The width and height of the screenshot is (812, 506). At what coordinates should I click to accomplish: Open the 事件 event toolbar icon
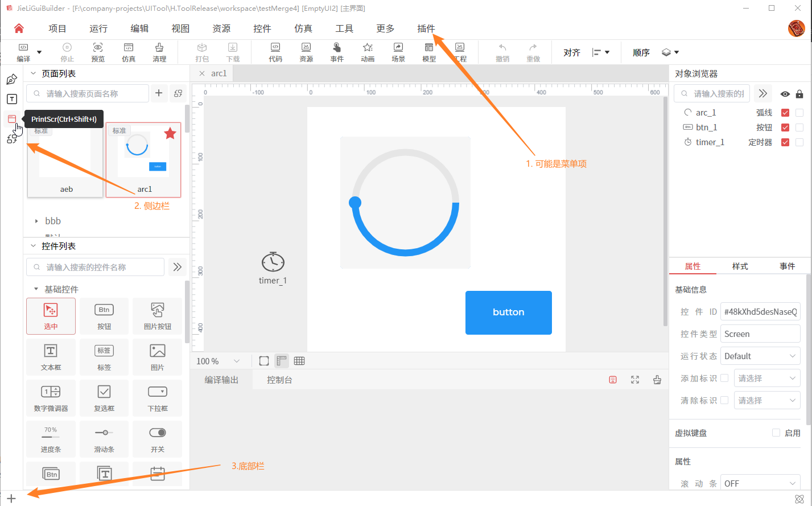tap(337, 47)
